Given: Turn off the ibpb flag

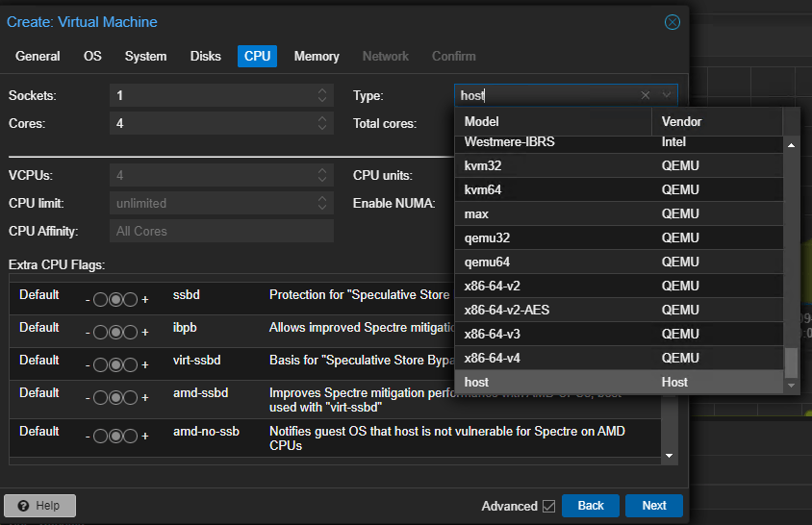Looking at the screenshot, I should [100, 332].
